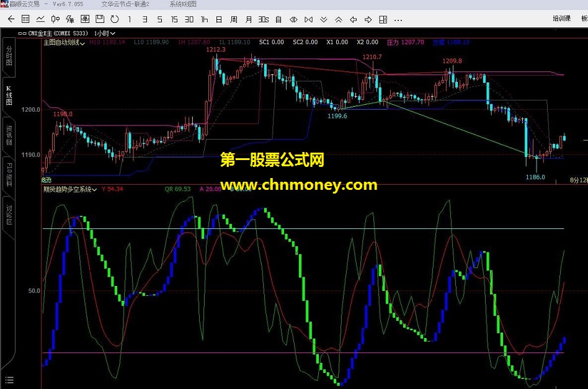Open the window layout split icon
The image size is (588, 389).
[x=383, y=19]
